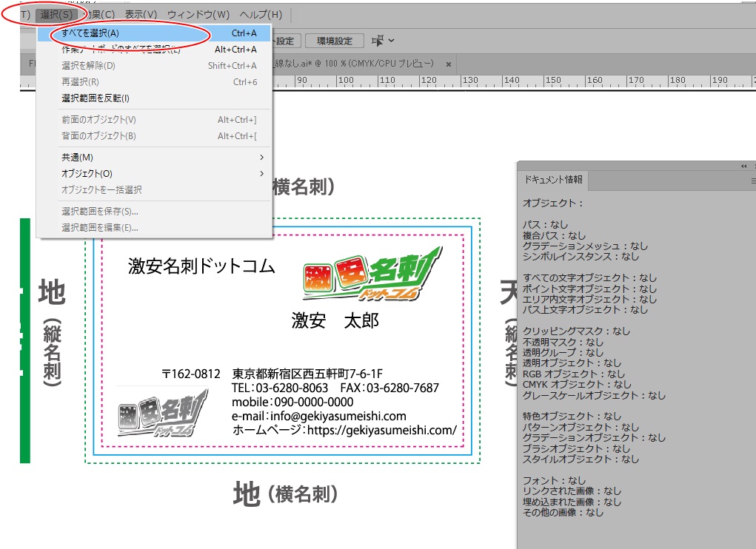Open the ヘルプ(H) menu

(x=261, y=15)
